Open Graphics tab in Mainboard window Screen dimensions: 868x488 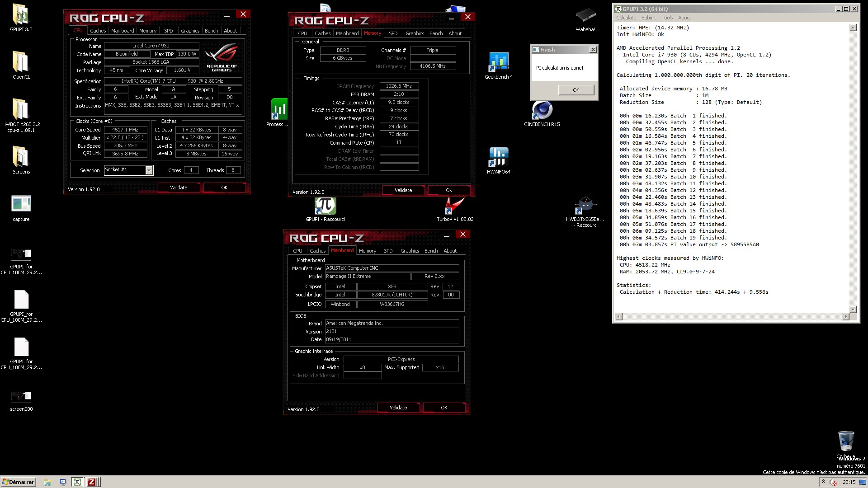click(410, 251)
